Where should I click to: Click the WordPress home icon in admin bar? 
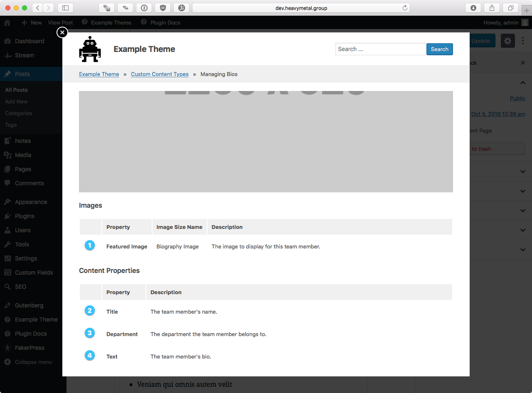click(7, 22)
